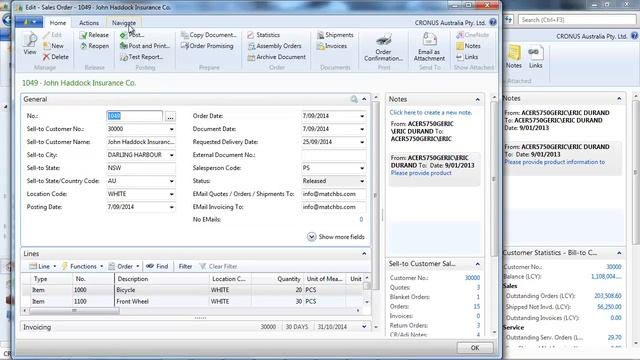The height and width of the screenshot is (360, 640).
Task: Click No. field assist-edit ellipsis button
Action: click(x=170, y=117)
